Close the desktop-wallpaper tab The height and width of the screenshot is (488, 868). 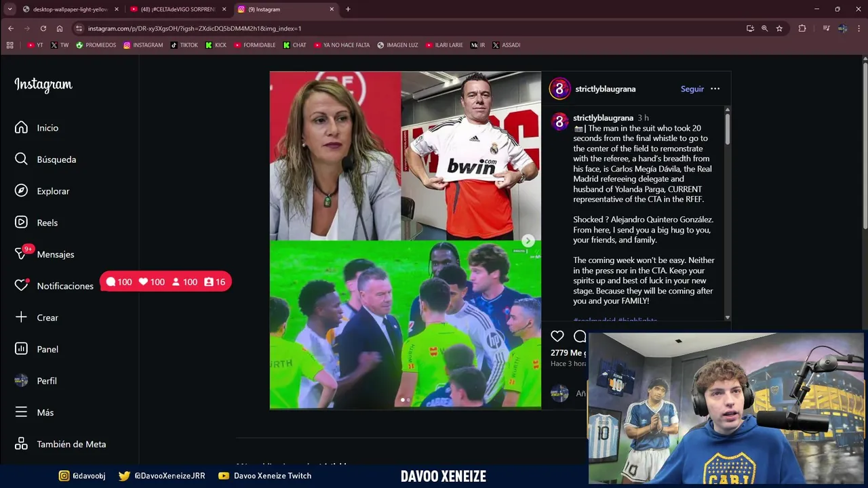pyautogui.click(x=116, y=9)
